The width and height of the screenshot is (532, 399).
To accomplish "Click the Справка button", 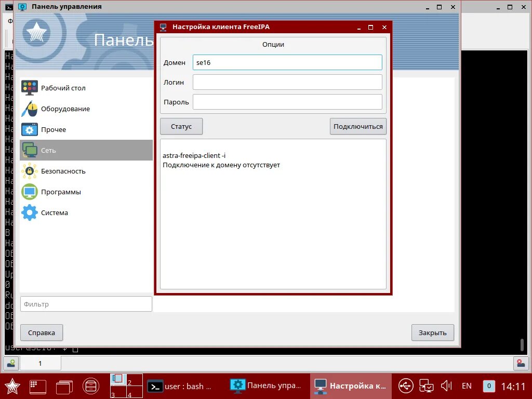I will (x=42, y=332).
